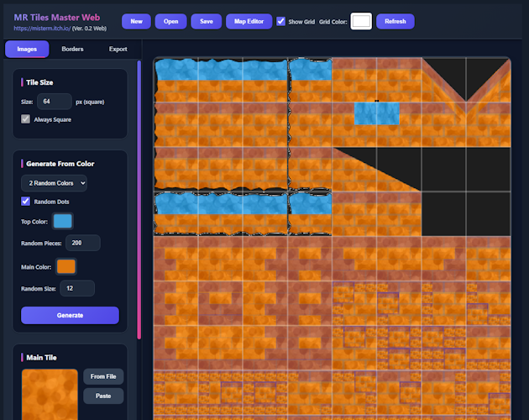Click the sidebar vertical scrollbar
Viewport: 529px width, 420px height.
coord(139,200)
